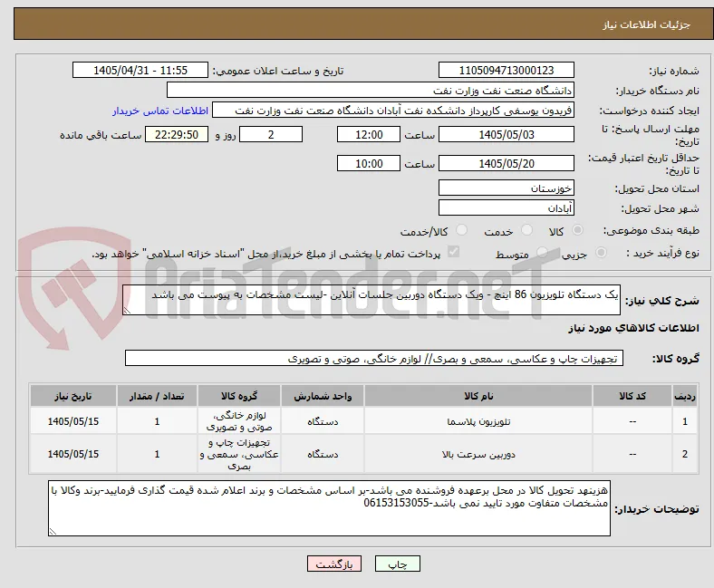Image resolution: width=714 pixels, height=588 pixels.
Task: Click the اطلاعات کالاهای مورد نیاز section heading
Action: point(633,328)
